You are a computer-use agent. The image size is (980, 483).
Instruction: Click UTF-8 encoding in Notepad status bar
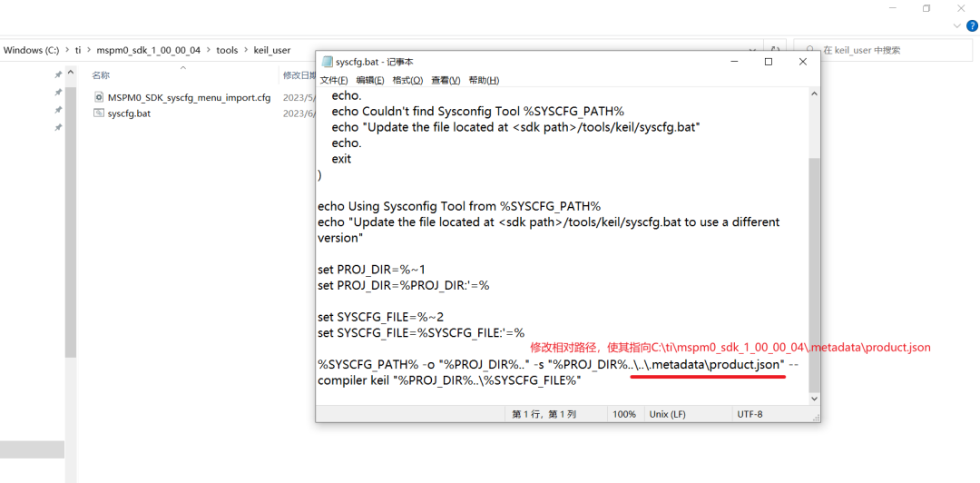point(750,414)
